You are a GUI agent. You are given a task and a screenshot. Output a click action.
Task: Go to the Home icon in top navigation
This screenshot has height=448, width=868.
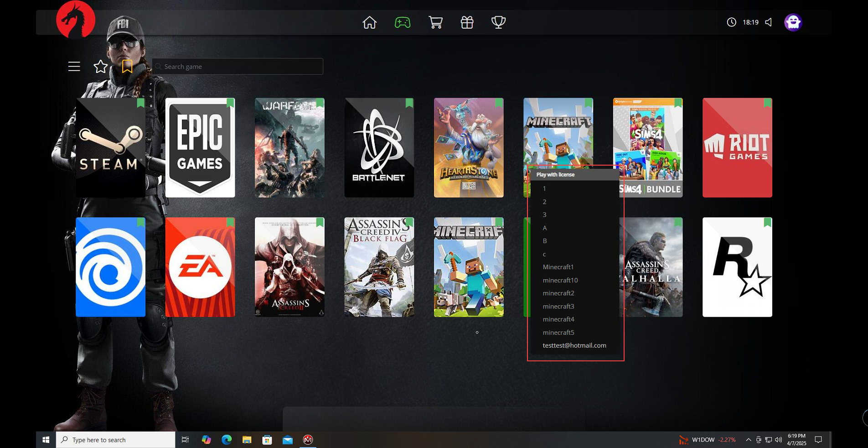tap(369, 22)
